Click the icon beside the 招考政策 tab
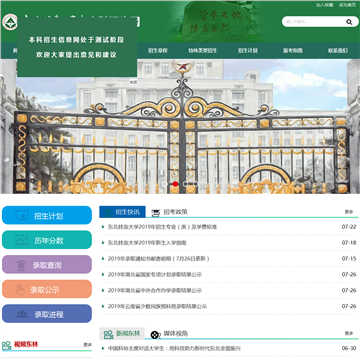This screenshot has height=360, width=360. (x=155, y=213)
